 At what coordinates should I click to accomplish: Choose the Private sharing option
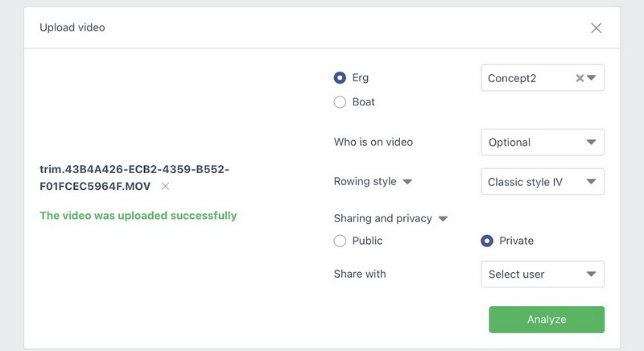point(486,241)
